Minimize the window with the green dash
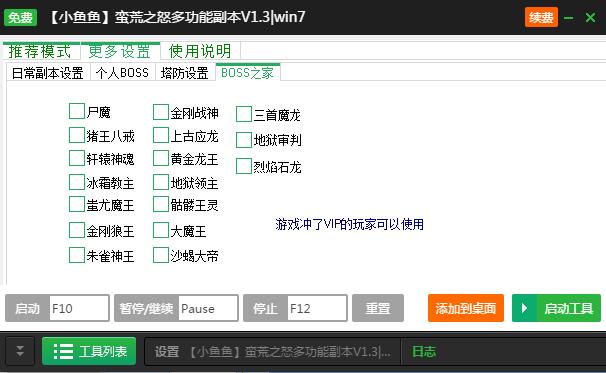The width and height of the screenshot is (606, 373). (x=568, y=18)
